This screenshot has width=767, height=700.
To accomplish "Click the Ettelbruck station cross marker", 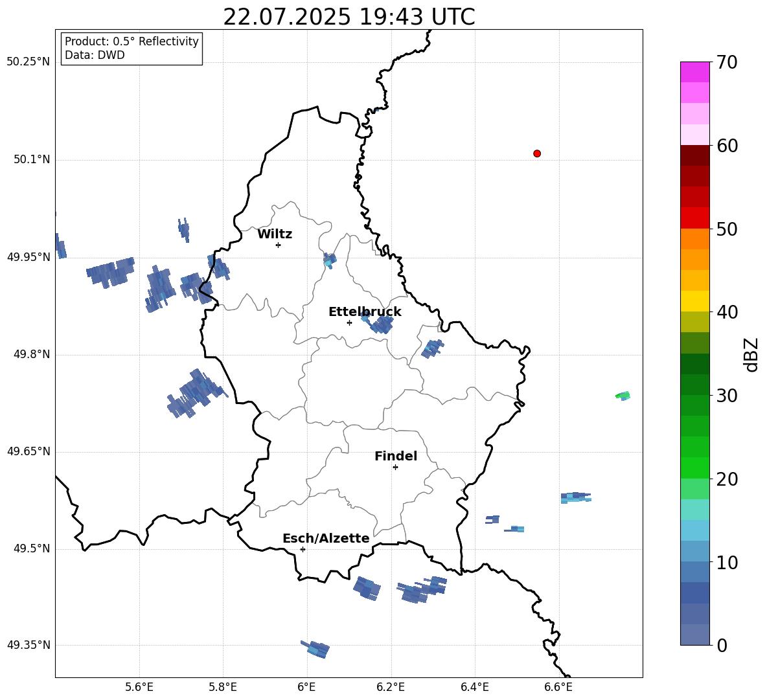I will tap(349, 322).
